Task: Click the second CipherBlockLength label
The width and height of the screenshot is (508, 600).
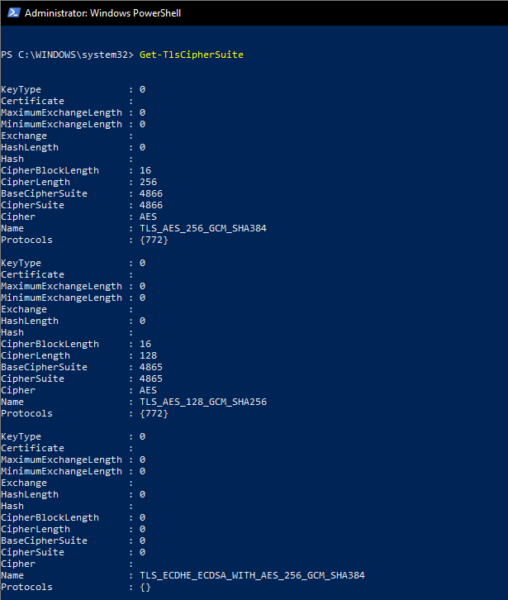Action: click(50, 344)
